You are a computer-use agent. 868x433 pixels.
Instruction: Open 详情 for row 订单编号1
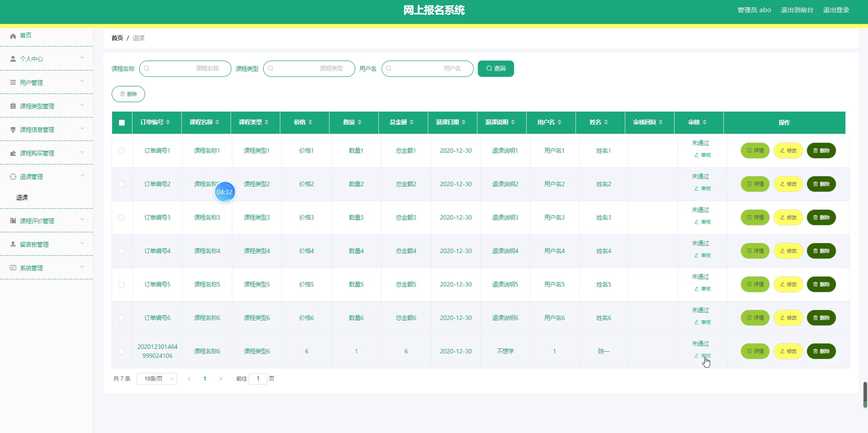(x=755, y=151)
